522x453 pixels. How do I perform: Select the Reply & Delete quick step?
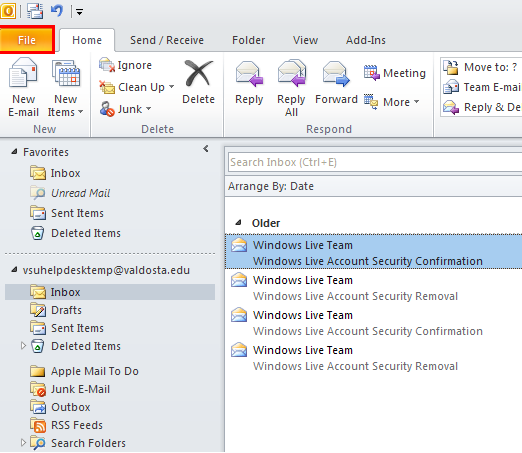click(482, 107)
